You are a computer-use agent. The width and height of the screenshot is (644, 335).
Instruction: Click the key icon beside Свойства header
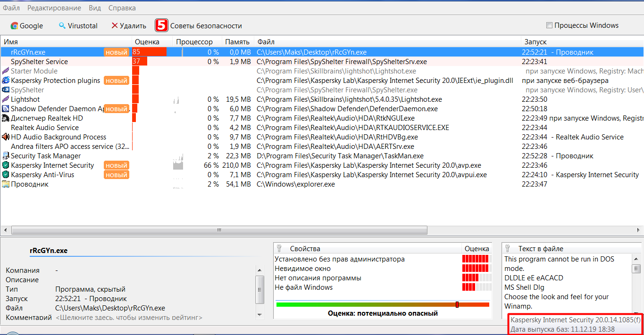279,248
